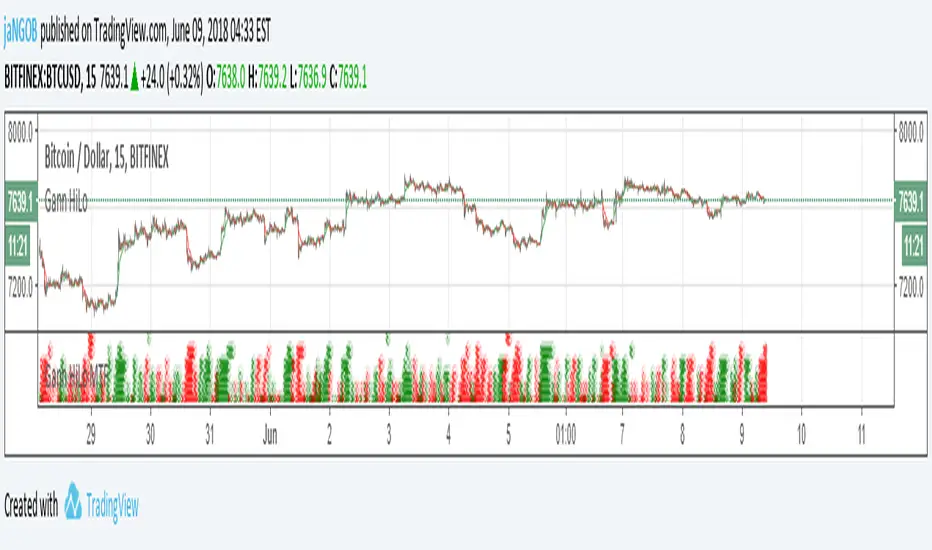Click the high value H:7639.2

tap(267, 77)
